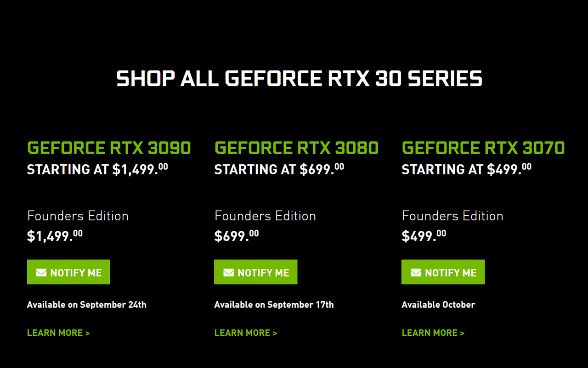Select the GeForce RTX 3080 product title
The height and width of the screenshot is (368, 588).
click(296, 148)
